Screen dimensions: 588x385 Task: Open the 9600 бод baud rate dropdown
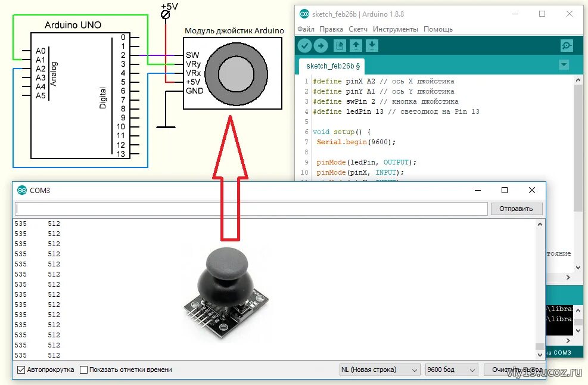[x=452, y=370]
